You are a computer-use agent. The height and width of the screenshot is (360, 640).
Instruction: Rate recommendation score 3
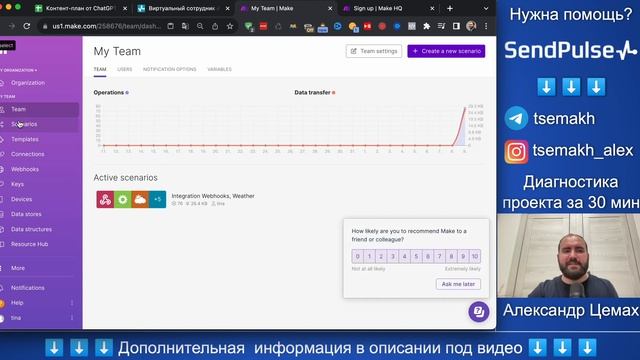[393, 256]
